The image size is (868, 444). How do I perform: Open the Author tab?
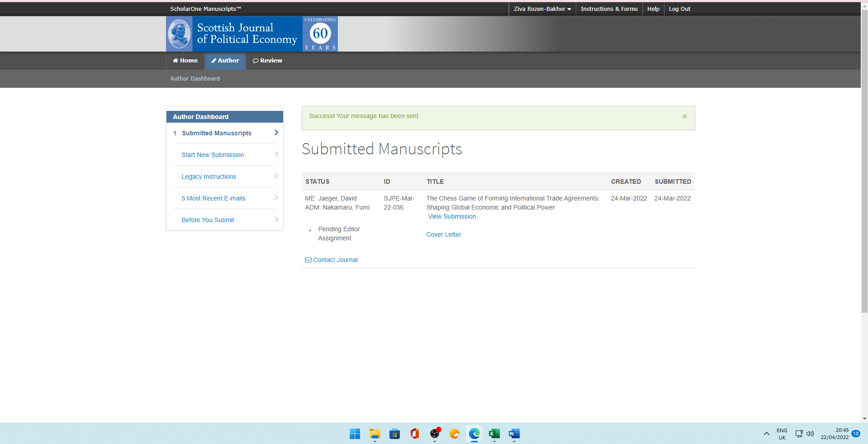pos(225,61)
